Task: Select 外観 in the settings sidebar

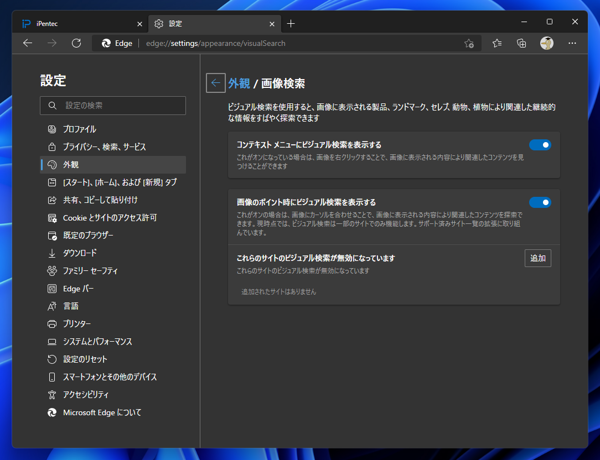Action: pyautogui.click(x=113, y=165)
